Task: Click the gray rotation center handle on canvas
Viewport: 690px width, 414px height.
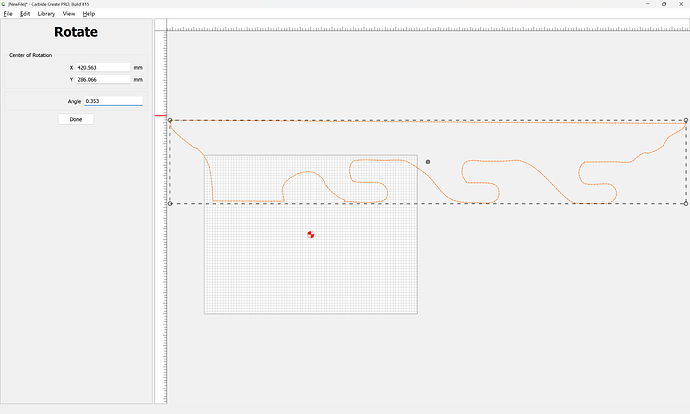Action: 428,161
